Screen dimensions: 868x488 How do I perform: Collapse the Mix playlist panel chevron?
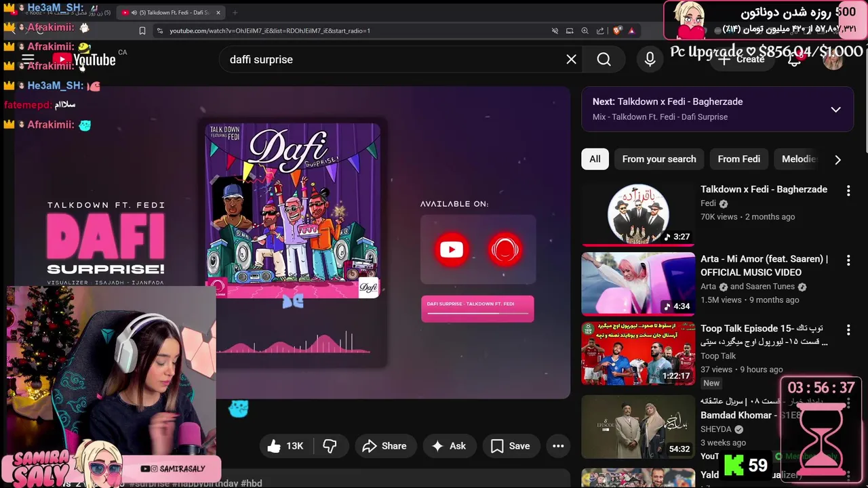point(835,109)
